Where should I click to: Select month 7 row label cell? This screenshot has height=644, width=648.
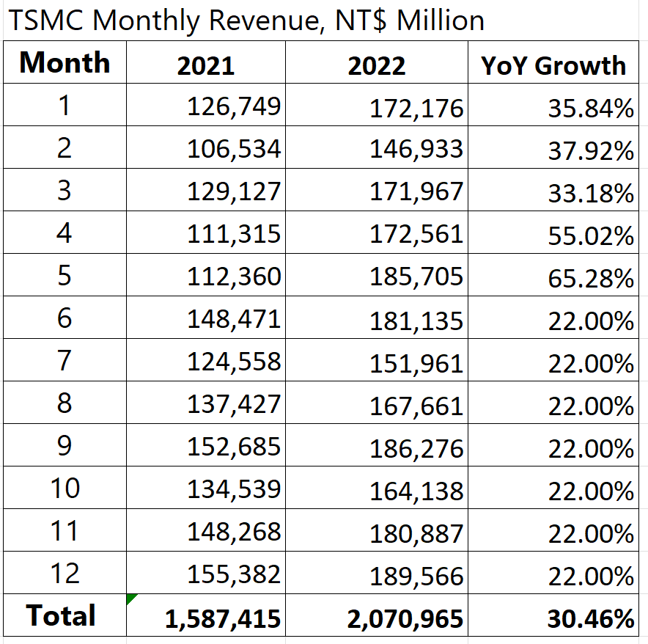click(x=65, y=361)
